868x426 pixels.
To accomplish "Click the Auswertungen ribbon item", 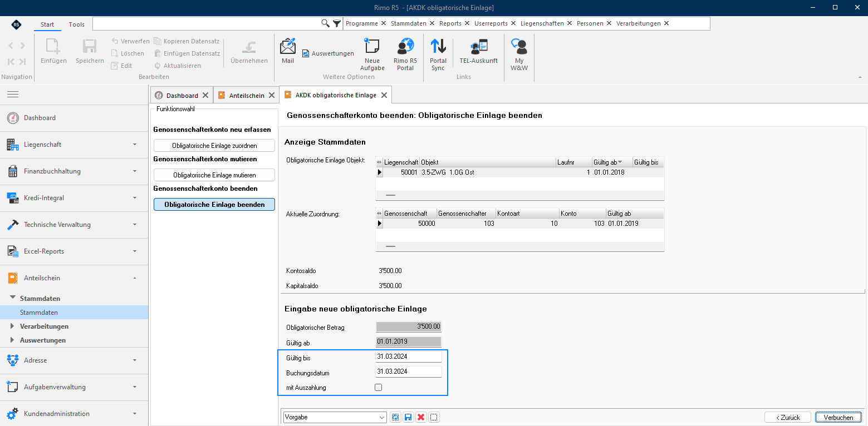I will pyautogui.click(x=328, y=53).
